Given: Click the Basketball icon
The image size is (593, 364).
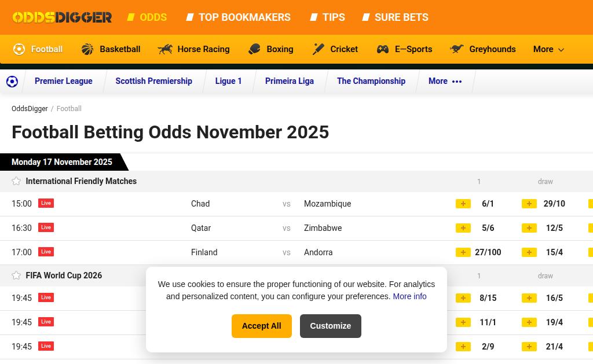Looking at the screenshot, I should click(x=87, y=49).
